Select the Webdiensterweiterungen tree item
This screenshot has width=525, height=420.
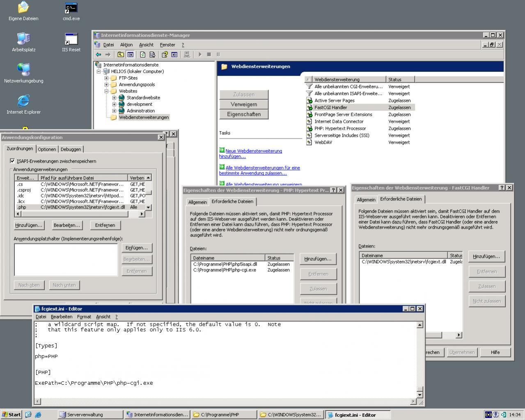[144, 117]
